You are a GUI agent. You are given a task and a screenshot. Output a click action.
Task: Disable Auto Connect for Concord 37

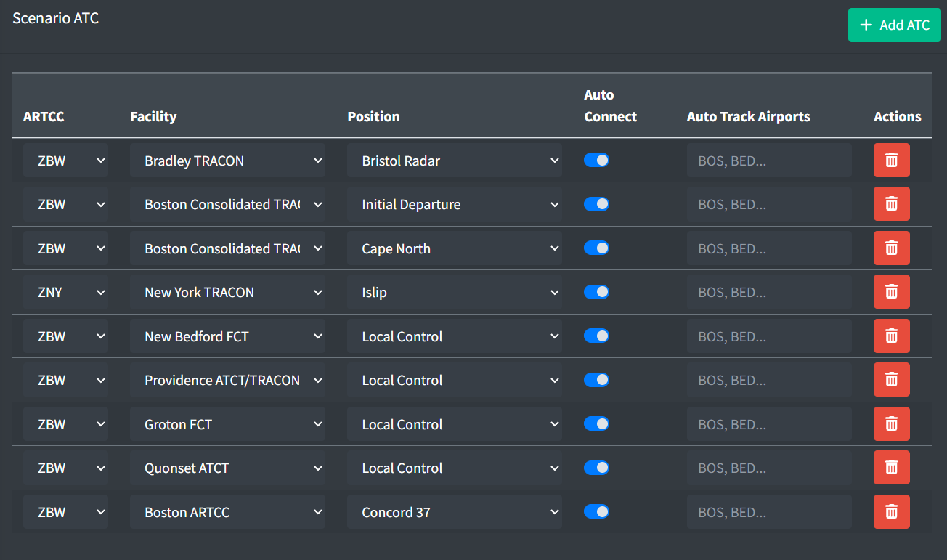tap(596, 511)
